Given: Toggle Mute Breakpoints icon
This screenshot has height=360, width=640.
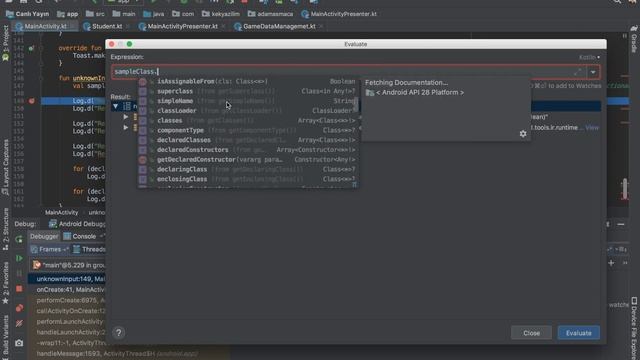Looking at the screenshot, I should 19,323.
